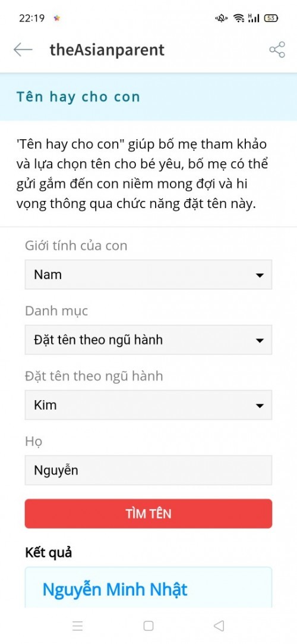Click the Họ input with Nguyễn
Screen dimensions: 297x644
[148, 470]
